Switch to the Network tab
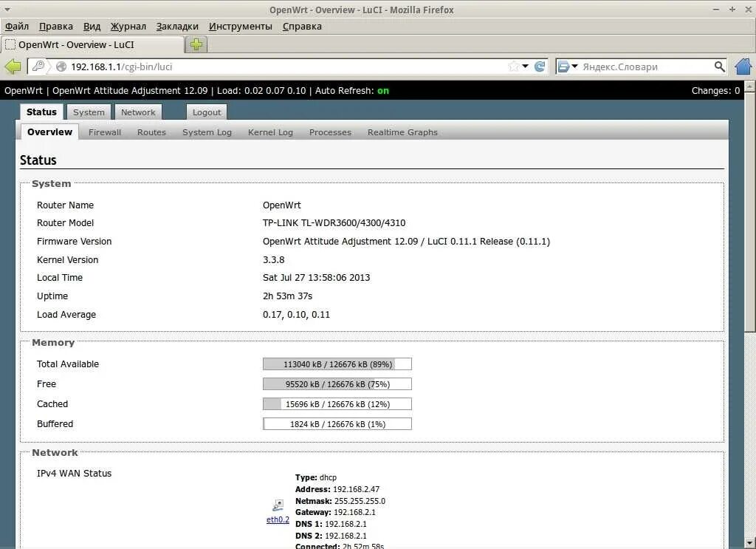The image size is (756, 549). (x=138, y=112)
